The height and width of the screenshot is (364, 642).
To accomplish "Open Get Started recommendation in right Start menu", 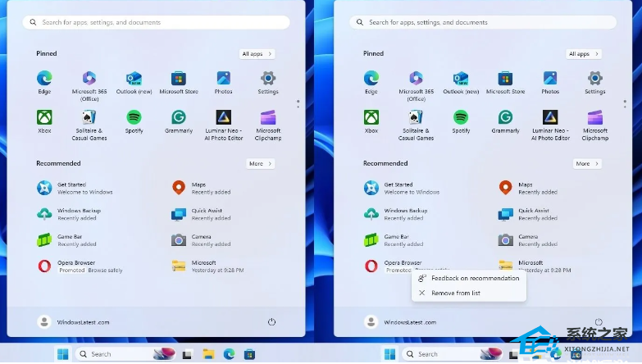I will 401,188.
